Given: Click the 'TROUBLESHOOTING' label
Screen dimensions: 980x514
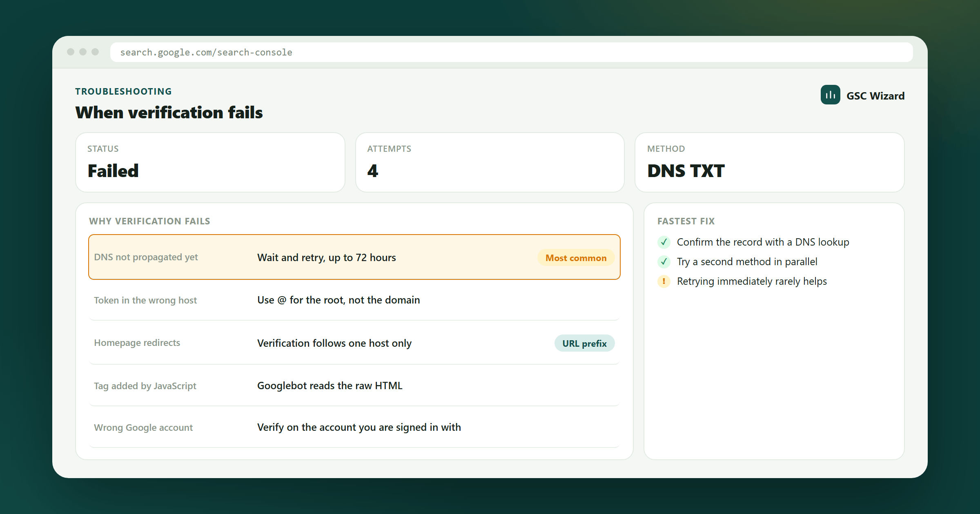Looking at the screenshot, I should [123, 91].
